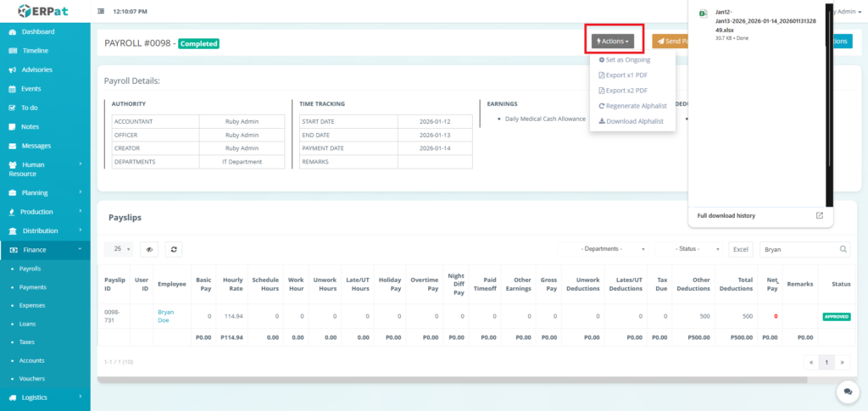Image resolution: width=868 pixels, height=411 pixels.
Task: Select Download Alphalist in the Actions menu
Action: click(632, 121)
